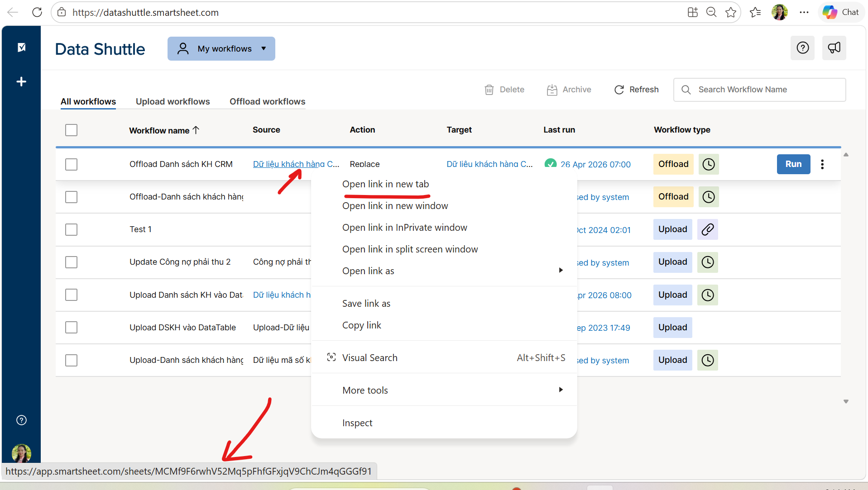Open help icon at top right
The width and height of the screenshot is (868, 490).
click(802, 48)
